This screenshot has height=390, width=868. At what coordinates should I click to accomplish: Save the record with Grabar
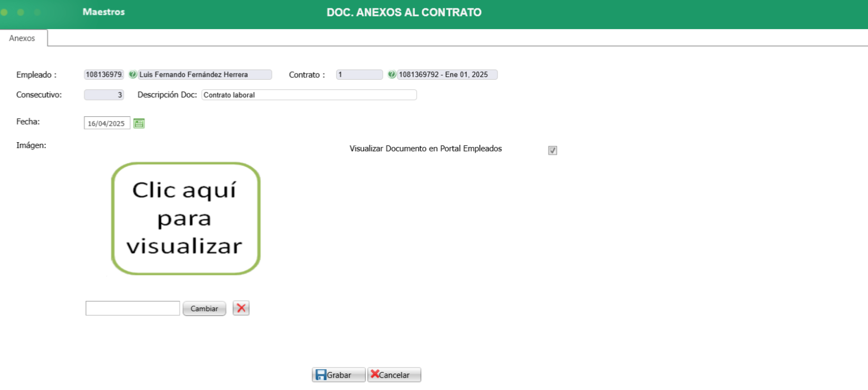[x=338, y=375]
